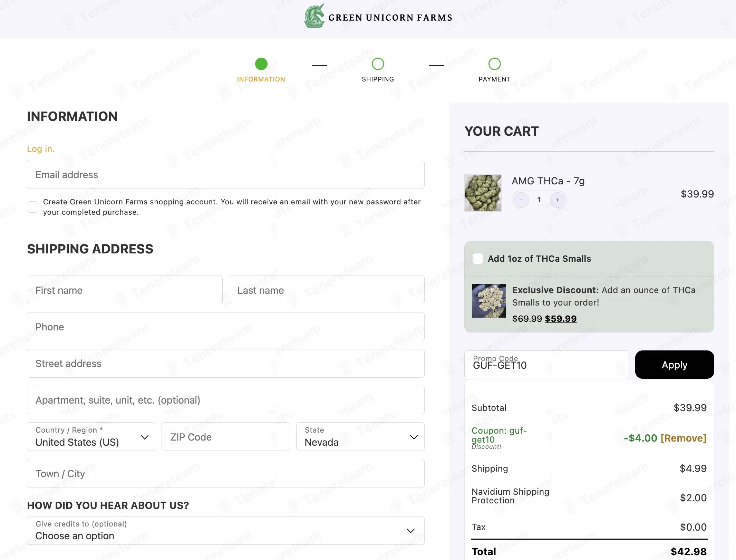Open the State dropdown showing Nevada
The height and width of the screenshot is (560, 736).
click(x=360, y=437)
